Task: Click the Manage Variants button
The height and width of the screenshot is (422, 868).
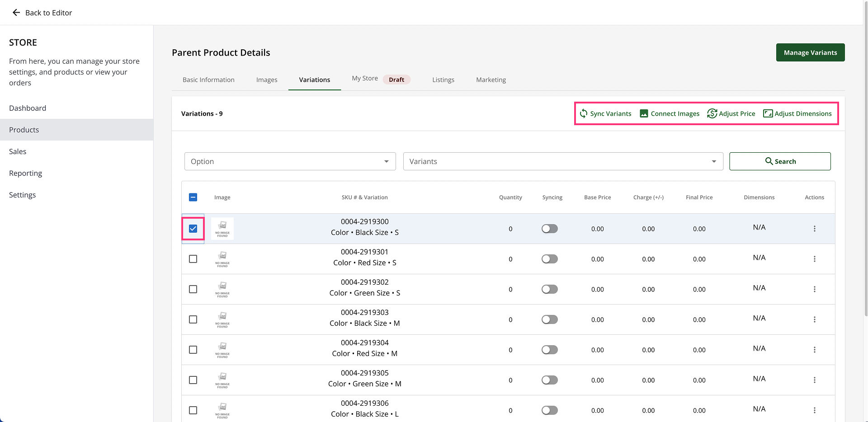Action: pos(810,52)
